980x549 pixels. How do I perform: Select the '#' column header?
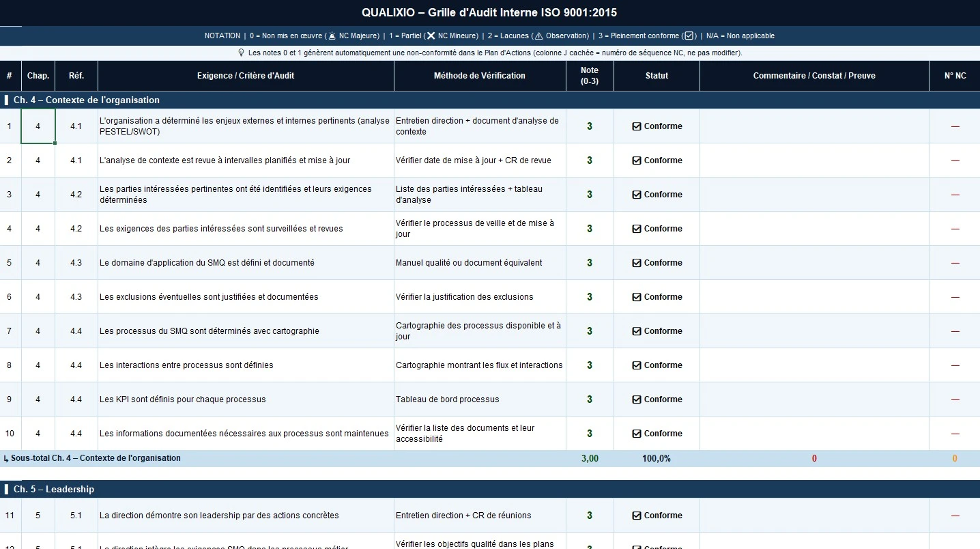(x=10, y=76)
